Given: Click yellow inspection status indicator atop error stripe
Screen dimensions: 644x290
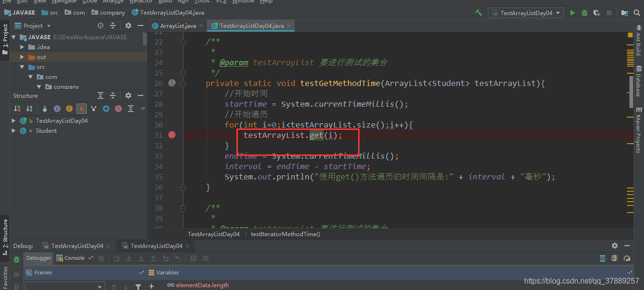Looking at the screenshot, I should click(630, 35).
